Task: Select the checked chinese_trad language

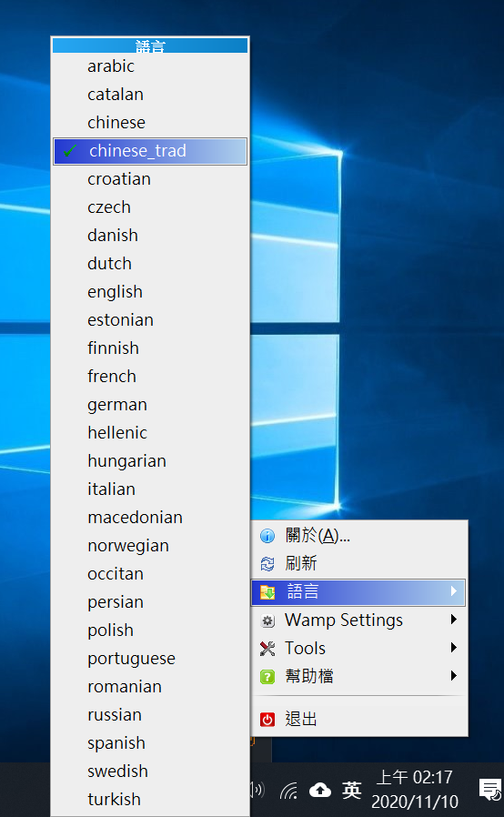Action: (150, 151)
